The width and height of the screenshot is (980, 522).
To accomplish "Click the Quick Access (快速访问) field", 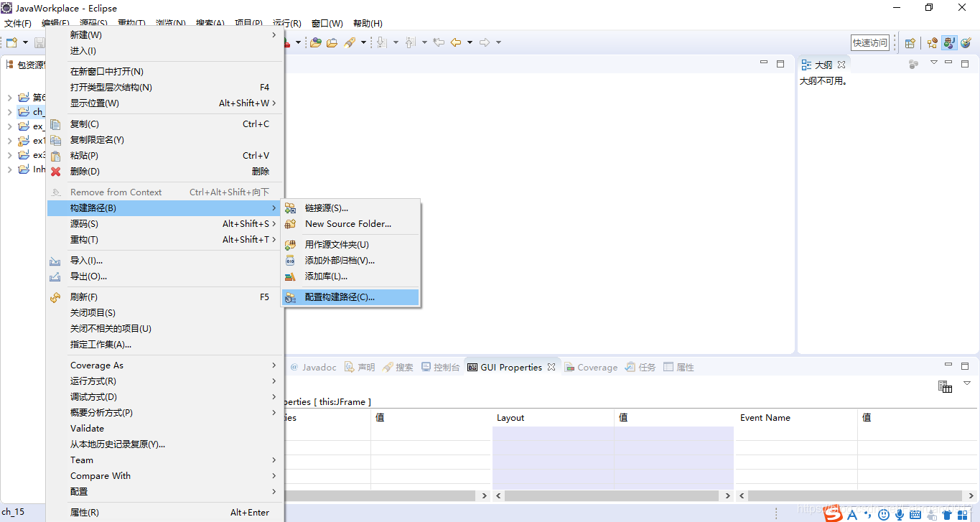I will [x=870, y=43].
